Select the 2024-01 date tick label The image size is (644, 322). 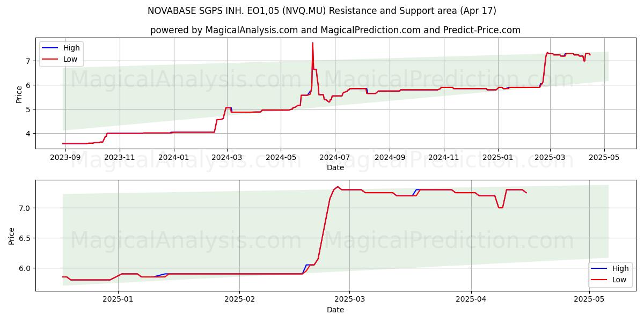click(x=173, y=158)
